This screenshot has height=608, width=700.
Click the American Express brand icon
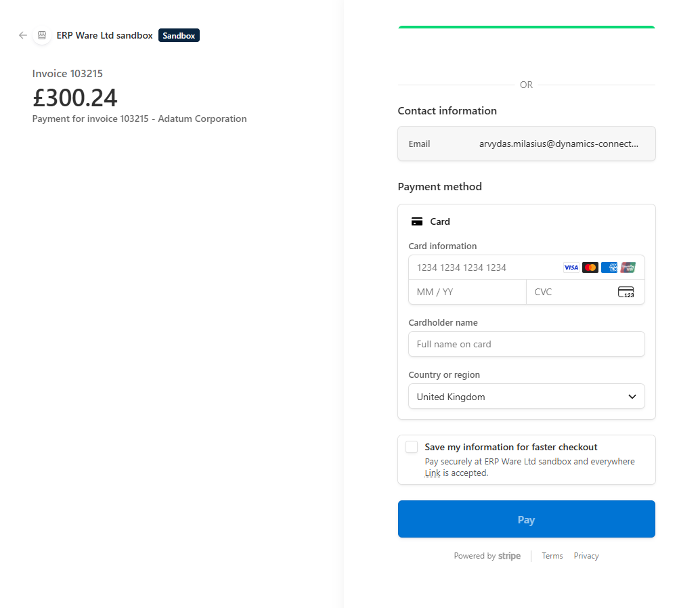(x=609, y=267)
